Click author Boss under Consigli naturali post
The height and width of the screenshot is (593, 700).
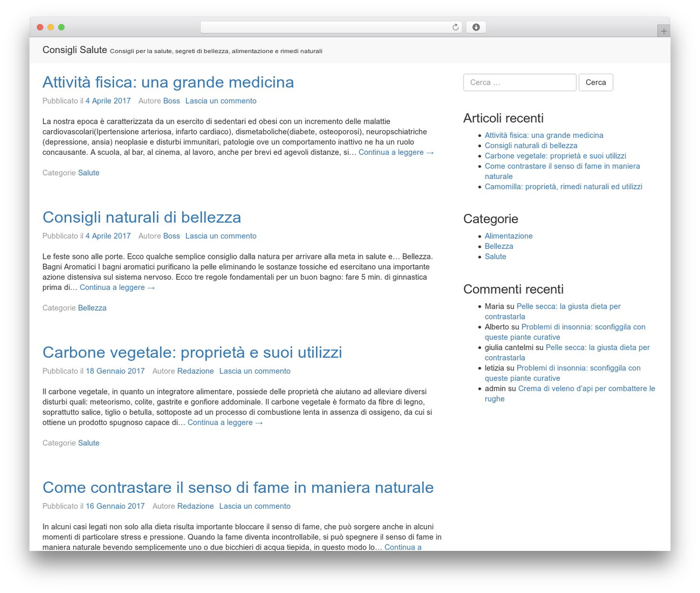tap(171, 236)
